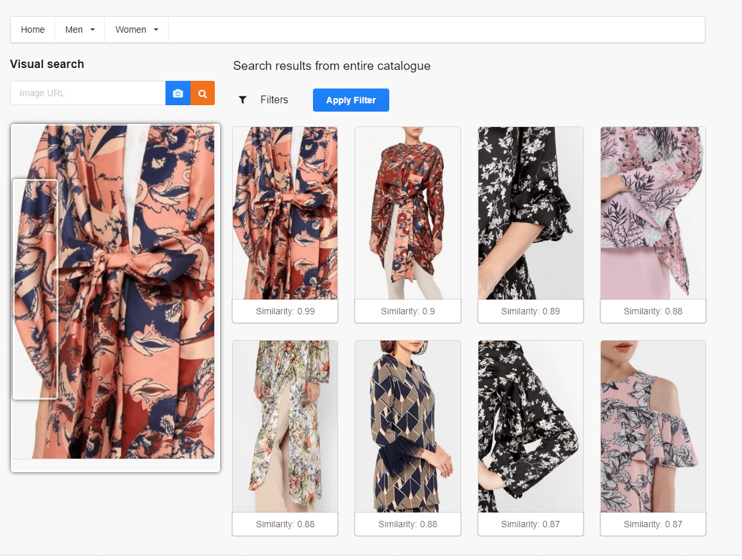
Task: Select the pink blouse with 0.88 similarity
Action: point(653,213)
